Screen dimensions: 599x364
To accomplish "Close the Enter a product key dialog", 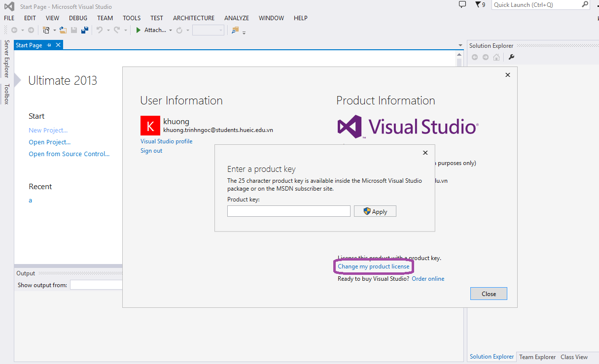I will coord(425,153).
